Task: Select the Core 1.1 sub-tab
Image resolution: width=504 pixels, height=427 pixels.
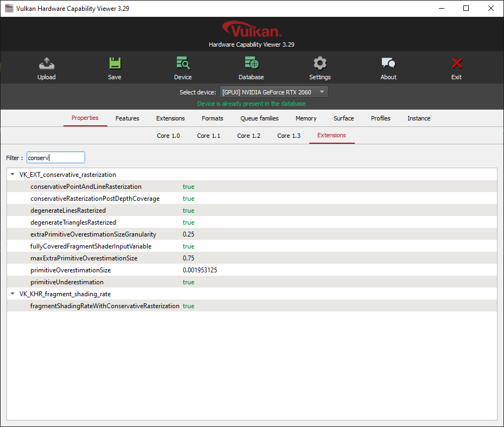Action: click(209, 136)
